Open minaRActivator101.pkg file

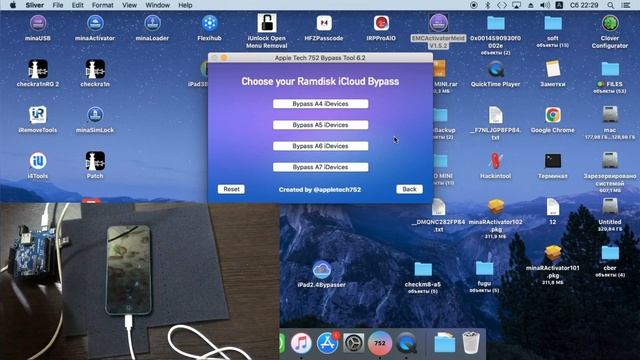pyautogui.click(x=553, y=253)
